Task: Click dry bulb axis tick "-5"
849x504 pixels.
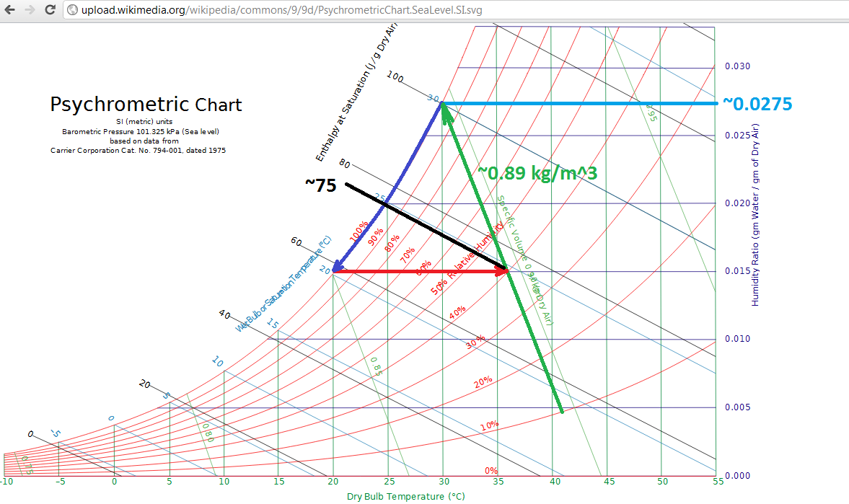Action: [x=60, y=481]
